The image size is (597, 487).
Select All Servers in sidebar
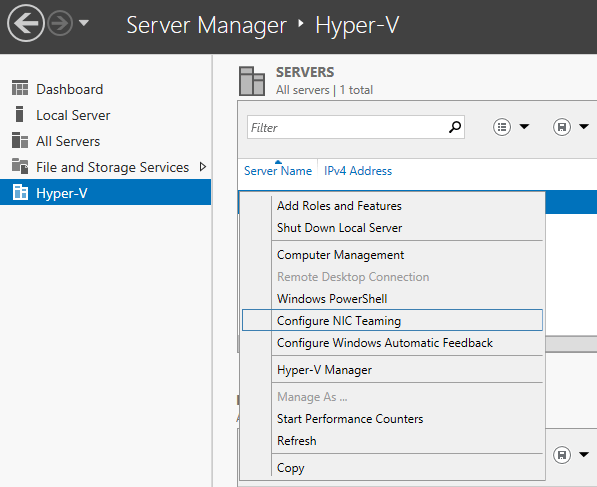68,141
